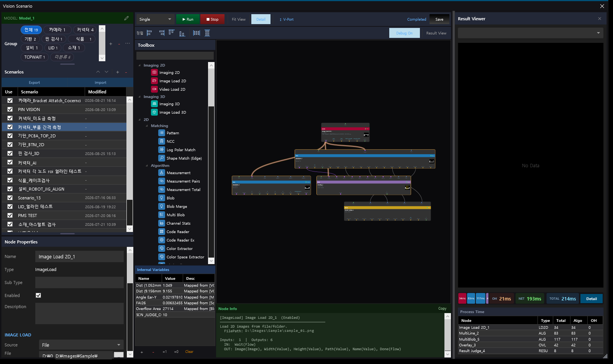The image size is (613, 364).
Task: Toggle Use checkbox for PMS TEST
Action: [10, 215]
